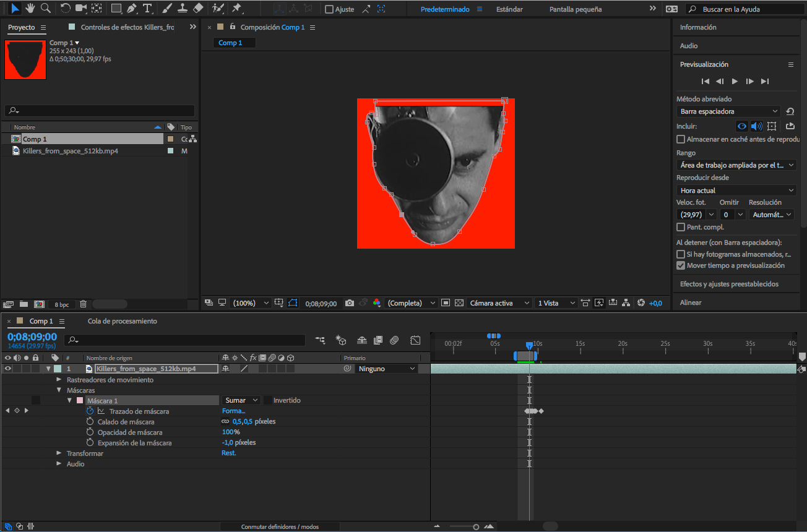The width and height of the screenshot is (807, 532).
Task: Delete selected project item with trash icon
Action: click(x=83, y=304)
